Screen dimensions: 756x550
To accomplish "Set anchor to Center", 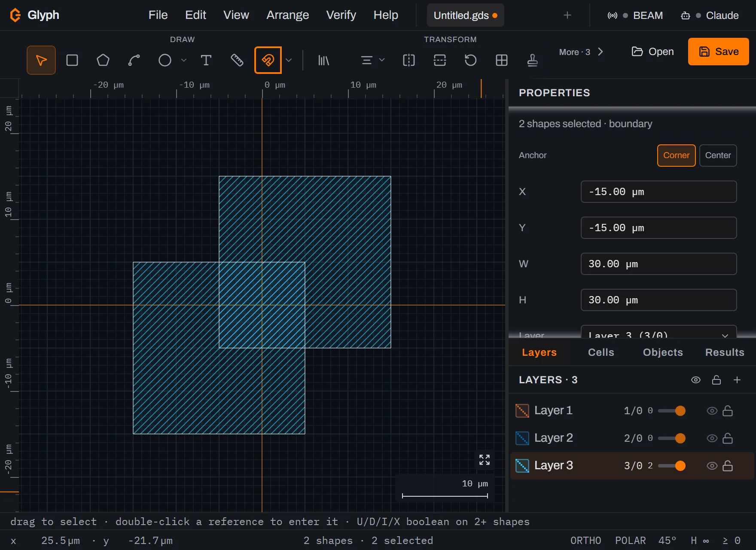I will [x=718, y=156].
